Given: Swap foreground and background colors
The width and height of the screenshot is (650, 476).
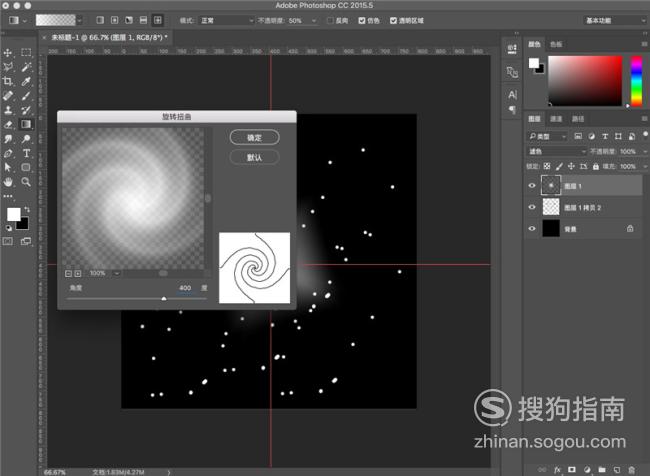Looking at the screenshot, I should click(27, 209).
